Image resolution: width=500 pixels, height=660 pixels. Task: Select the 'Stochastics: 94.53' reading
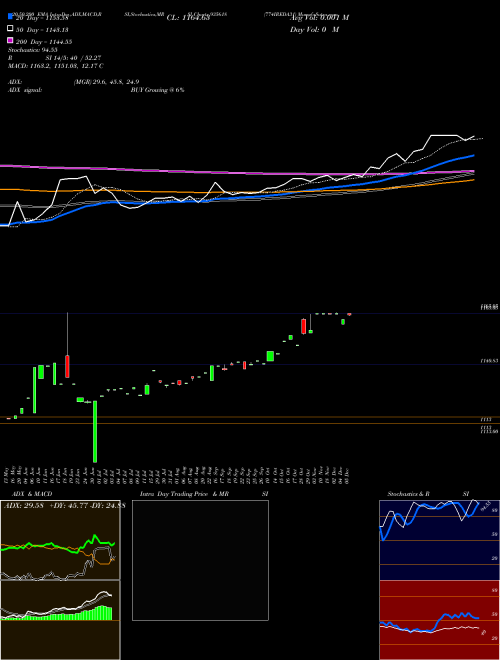(x=32, y=50)
